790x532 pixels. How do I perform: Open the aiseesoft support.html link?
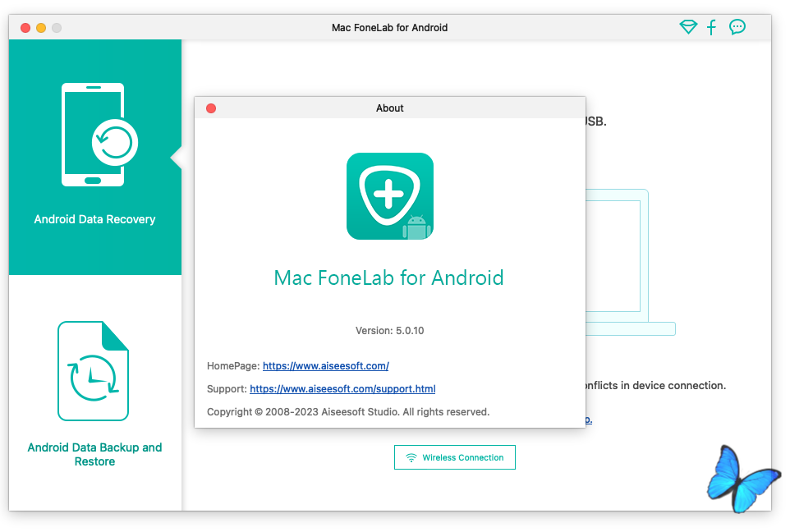tap(342, 389)
